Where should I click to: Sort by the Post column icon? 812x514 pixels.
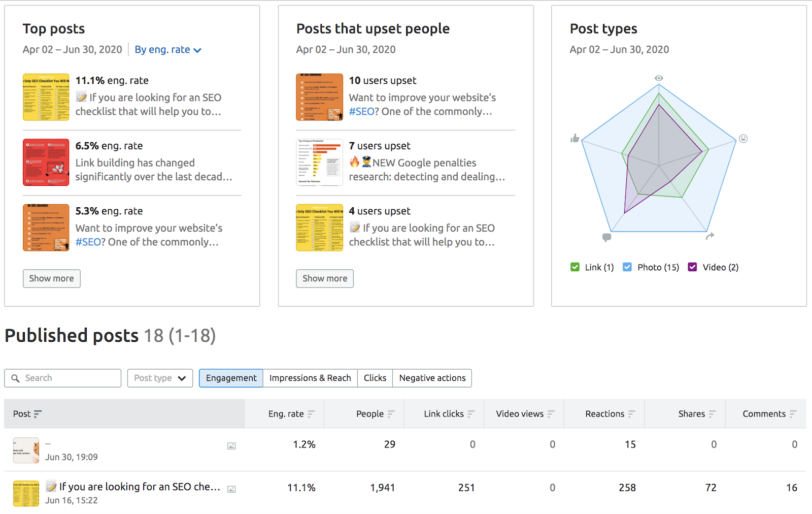pos(38,414)
